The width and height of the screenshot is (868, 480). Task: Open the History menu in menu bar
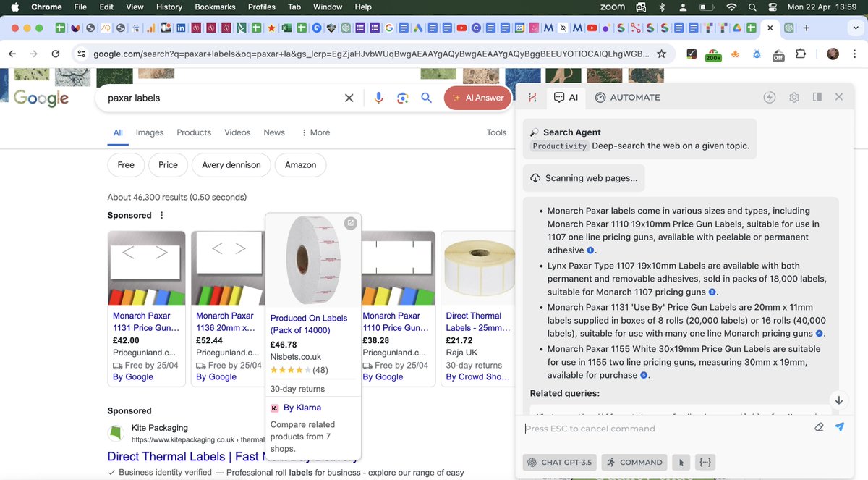pyautogui.click(x=169, y=7)
